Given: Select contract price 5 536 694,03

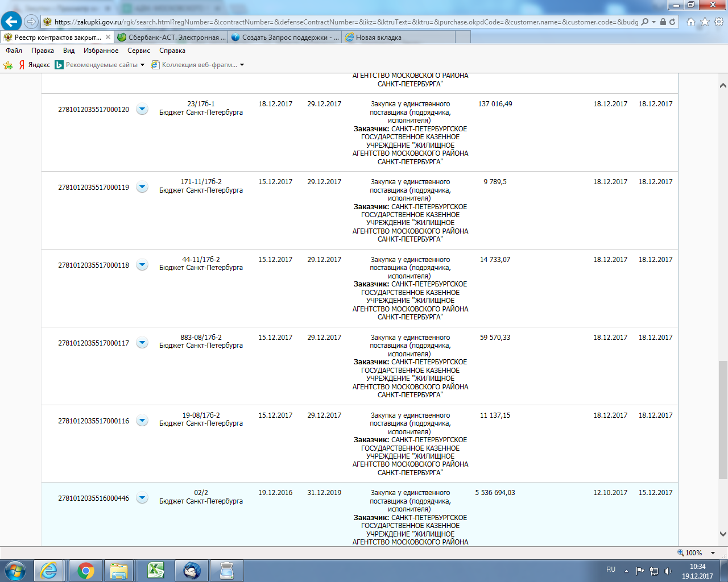Looking at the screenshot, I should pyautogui.click(x=495, y=493).
